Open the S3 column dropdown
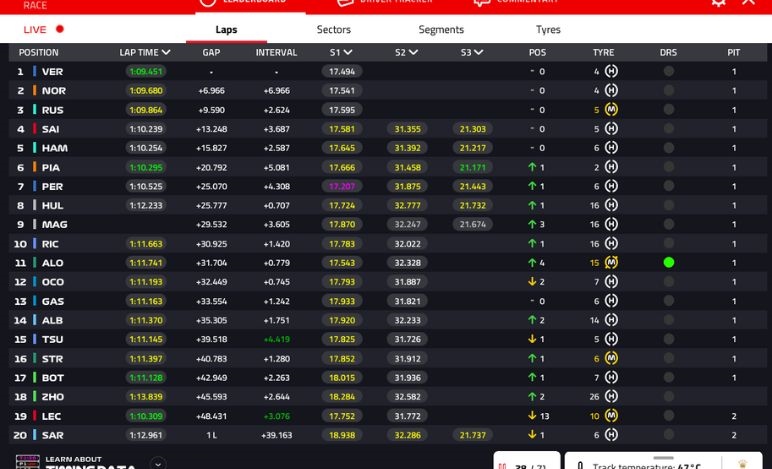 (x=472, y=52)
